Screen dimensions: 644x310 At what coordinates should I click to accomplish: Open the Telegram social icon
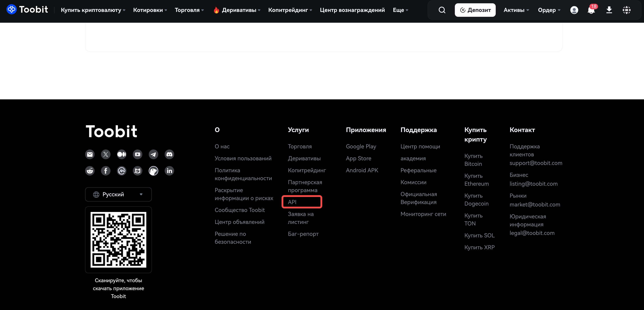[x=153, y=154]
